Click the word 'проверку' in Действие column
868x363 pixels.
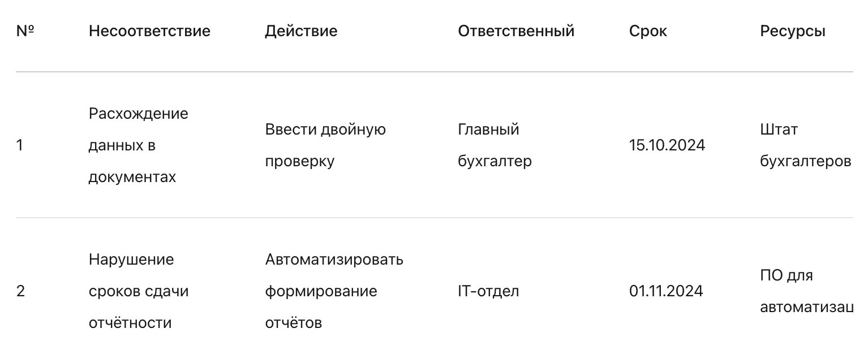point(299,162)
